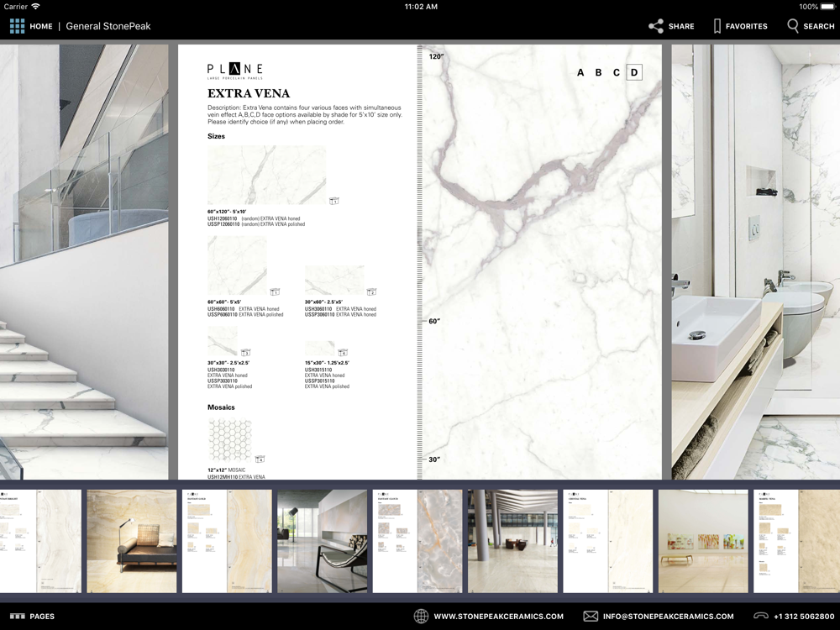Viewport: 840px width, 630px height.
Task: Tap the PAGES label
Action: [x=42, y=616]
